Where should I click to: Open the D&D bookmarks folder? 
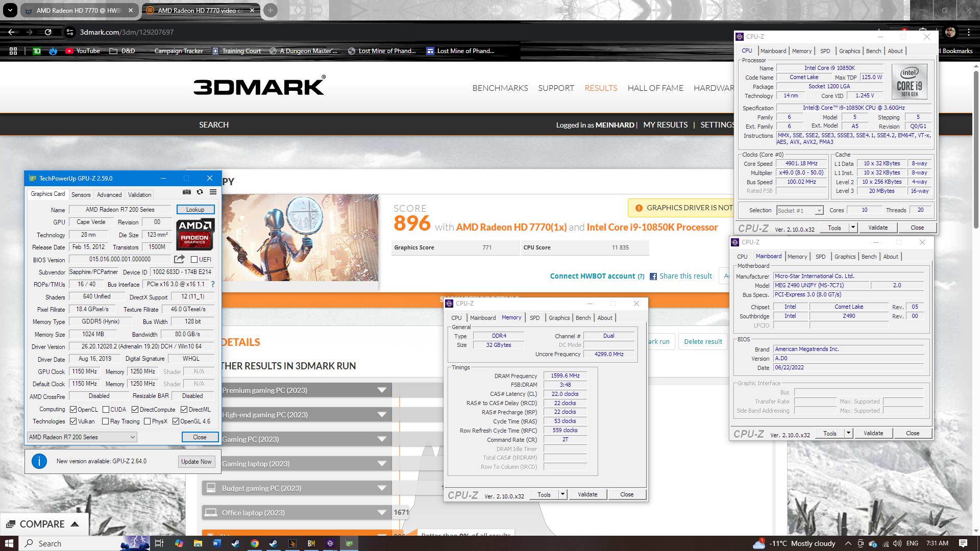pyautogui.click(x=122, y=51)
